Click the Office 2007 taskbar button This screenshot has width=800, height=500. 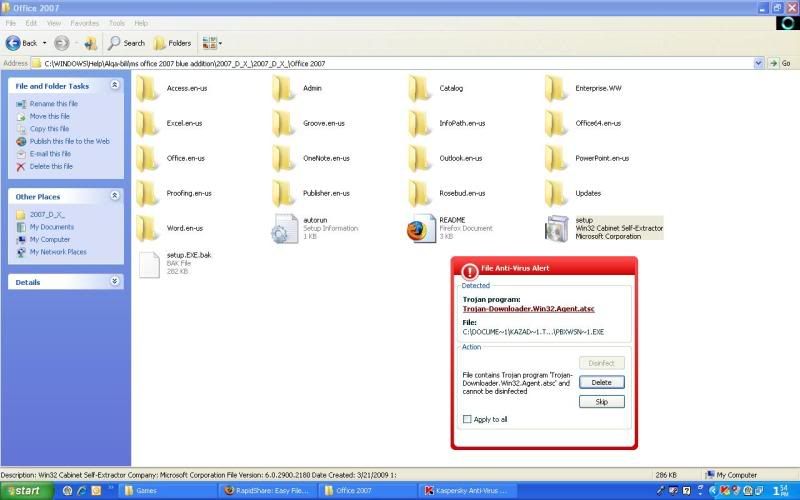tap(368, 491)
